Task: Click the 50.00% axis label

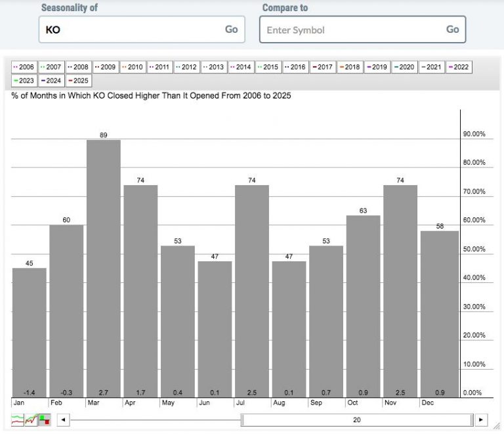Action: pyautogui.click(x=474, y=249)
